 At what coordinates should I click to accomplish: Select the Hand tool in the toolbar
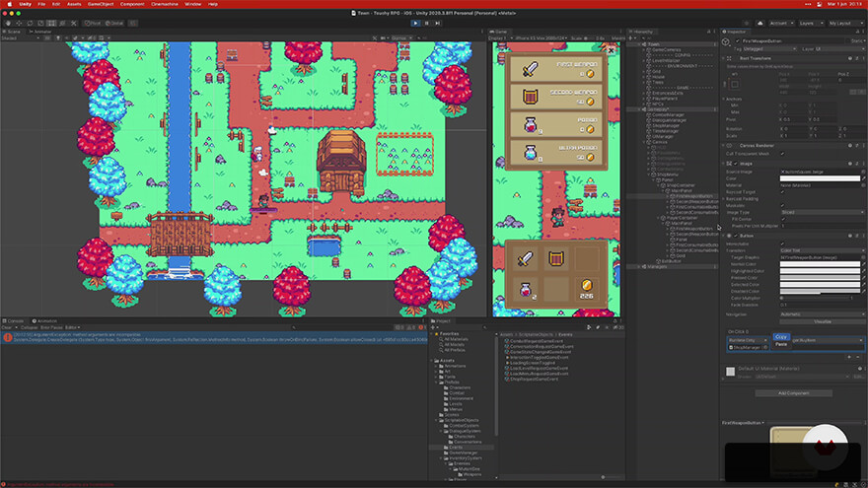7,22
